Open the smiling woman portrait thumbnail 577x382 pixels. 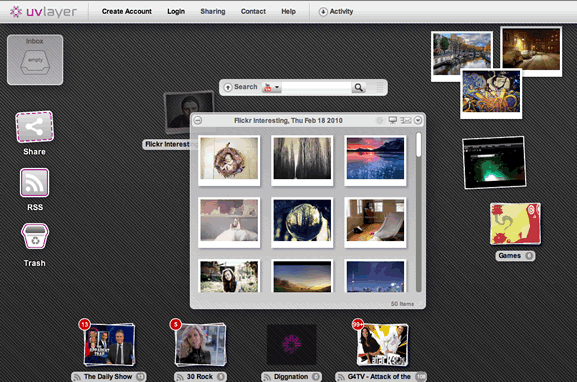click(229, 276)
